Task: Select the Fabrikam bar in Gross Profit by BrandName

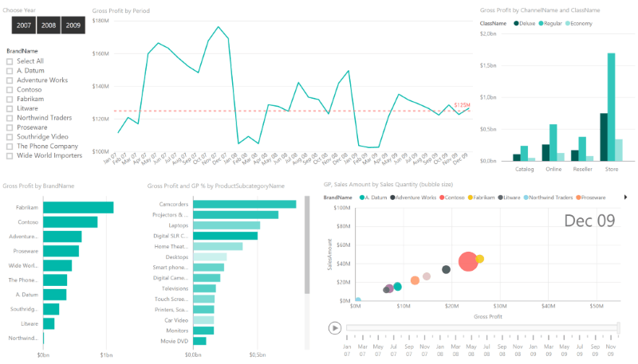Action: (78, 207)
